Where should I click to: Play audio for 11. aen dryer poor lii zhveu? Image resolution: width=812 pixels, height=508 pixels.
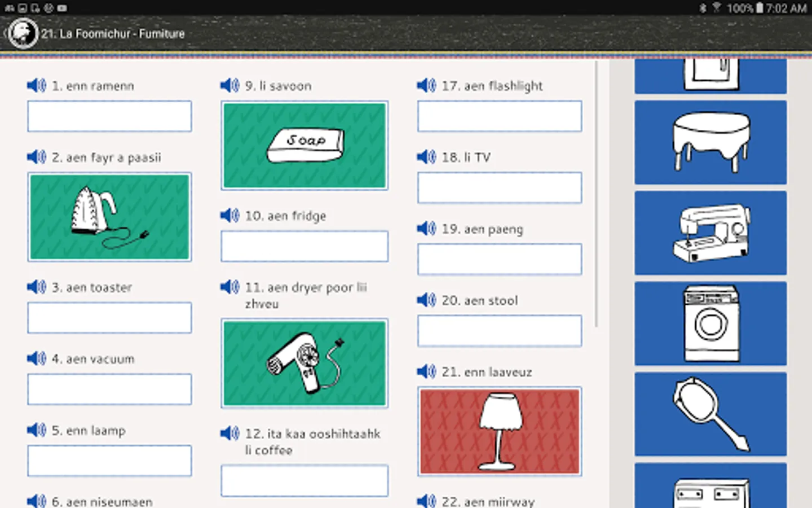pos(230,287)
